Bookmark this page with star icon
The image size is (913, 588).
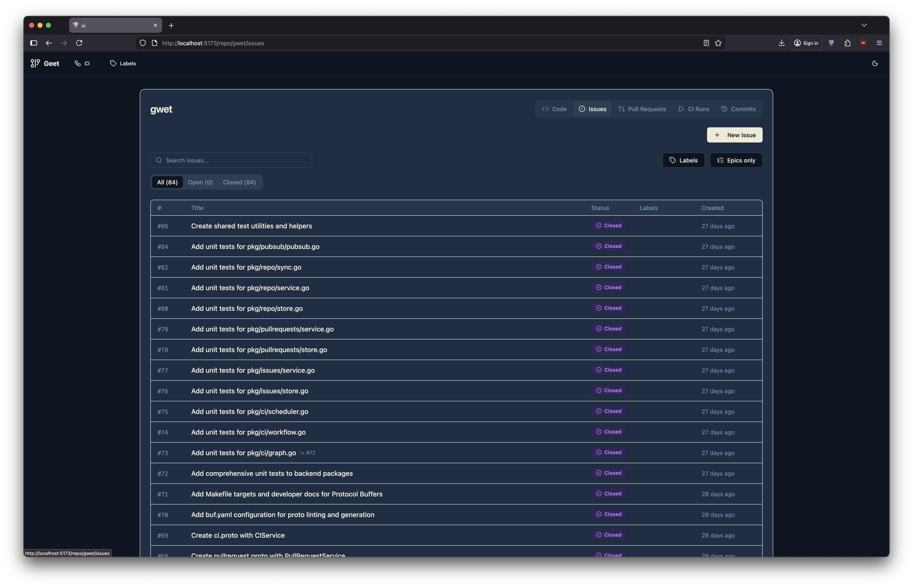click(x=718, y=43)
